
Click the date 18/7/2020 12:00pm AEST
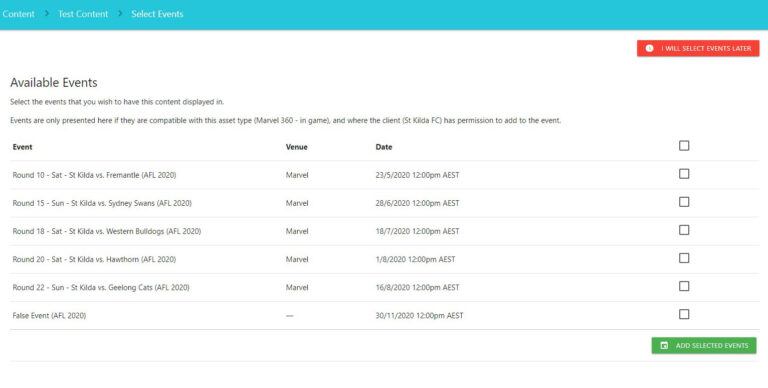417,231
